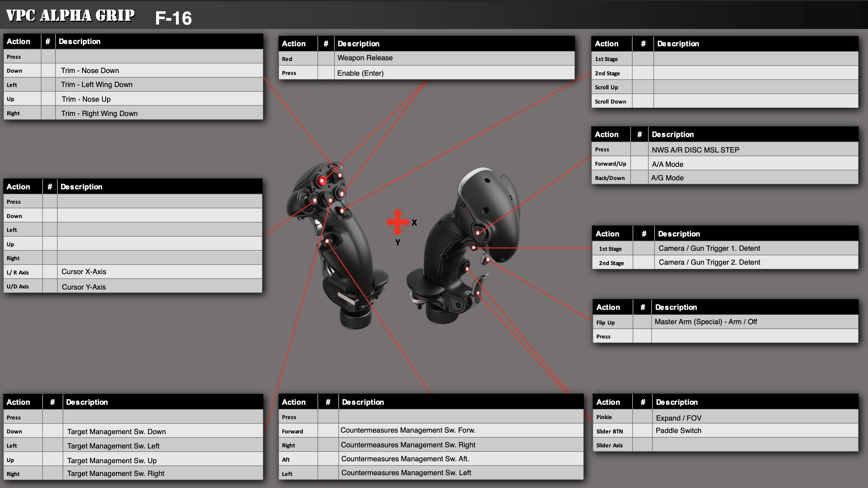Click the big red button on left grip
Image resolution: width=868 pixels, height=488 pixels.
[322, 181]
